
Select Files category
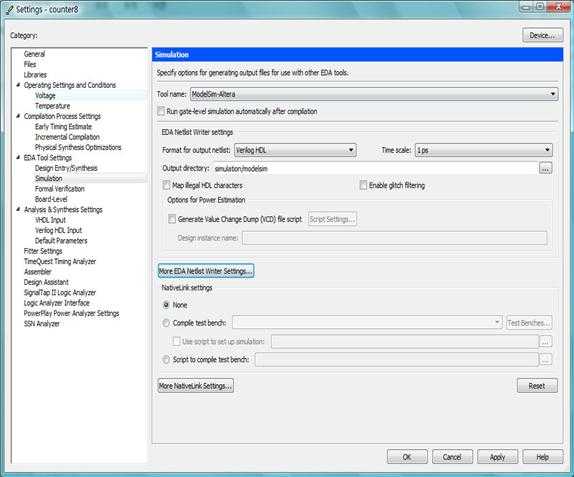30,64
